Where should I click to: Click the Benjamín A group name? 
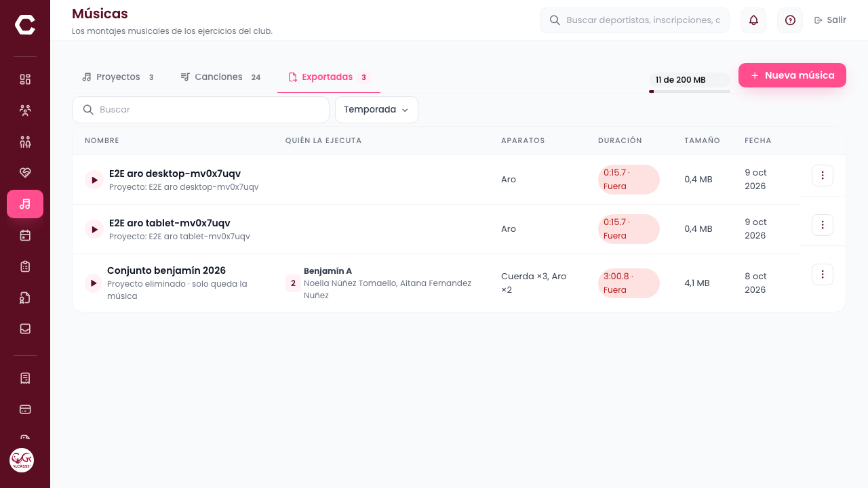328,271
